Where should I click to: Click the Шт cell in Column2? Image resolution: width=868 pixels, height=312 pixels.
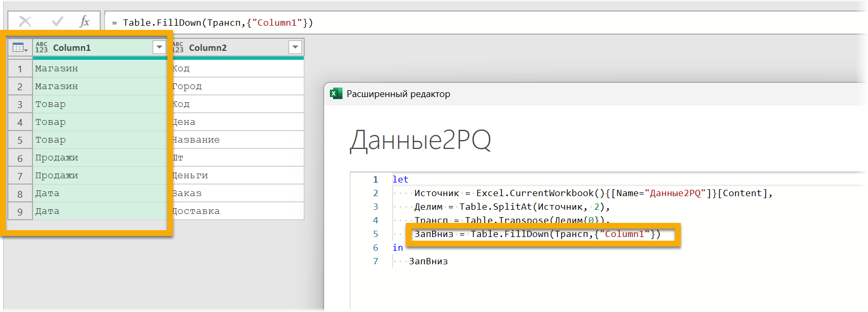[x=238, y=158]
